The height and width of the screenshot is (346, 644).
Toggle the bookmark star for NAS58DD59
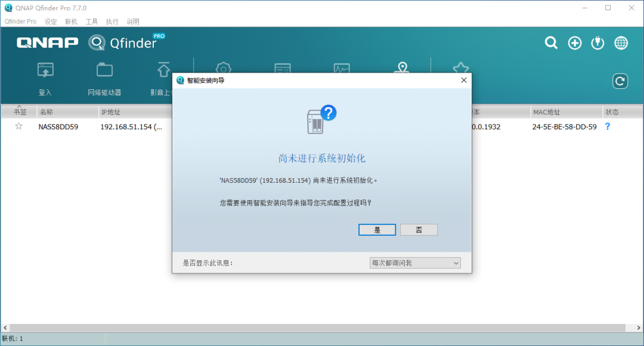pos(18,126)
